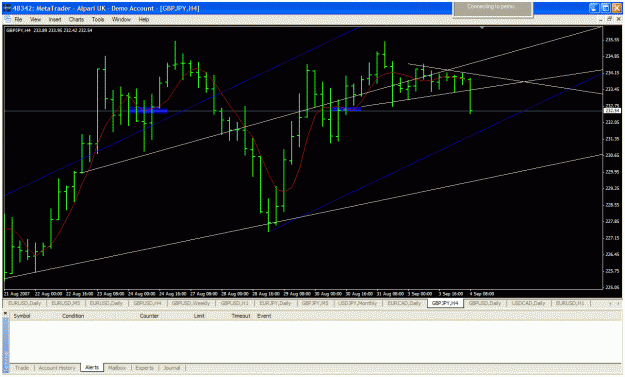Click the GBPJPY,H4 chart info text
The width and height of the screenshot is (625, 377).
pyautogui.click(x=49, y=30)
